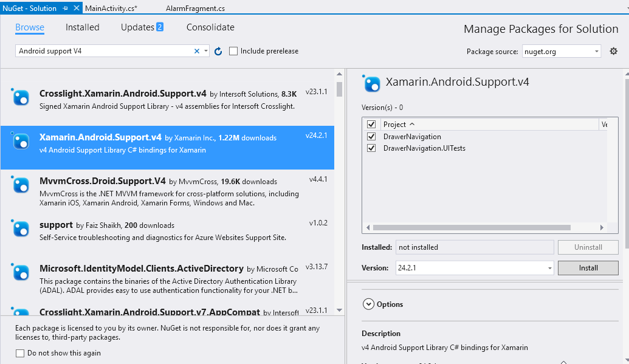
Task: Open NuGet settings gear icon
Action: 613,51
